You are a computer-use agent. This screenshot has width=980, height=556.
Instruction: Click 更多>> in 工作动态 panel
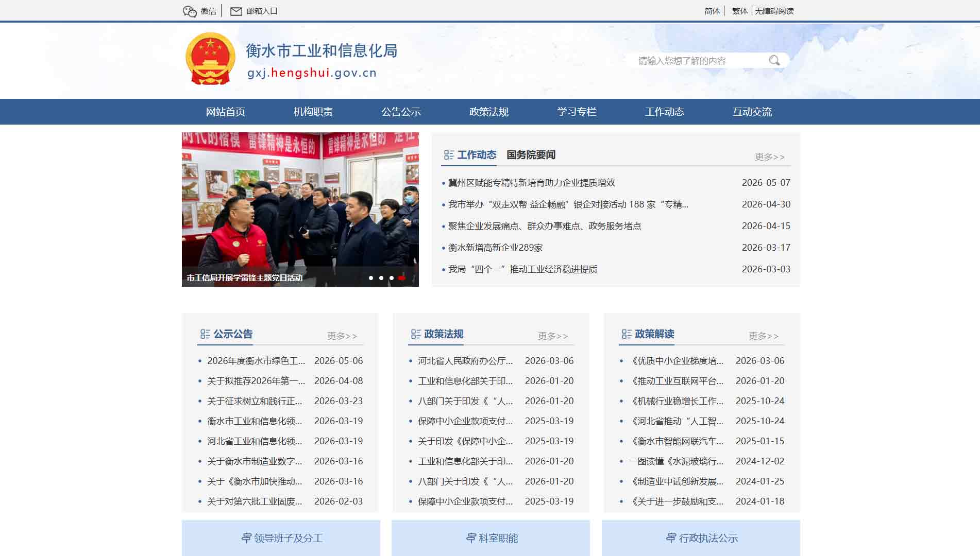coord(770,157)
